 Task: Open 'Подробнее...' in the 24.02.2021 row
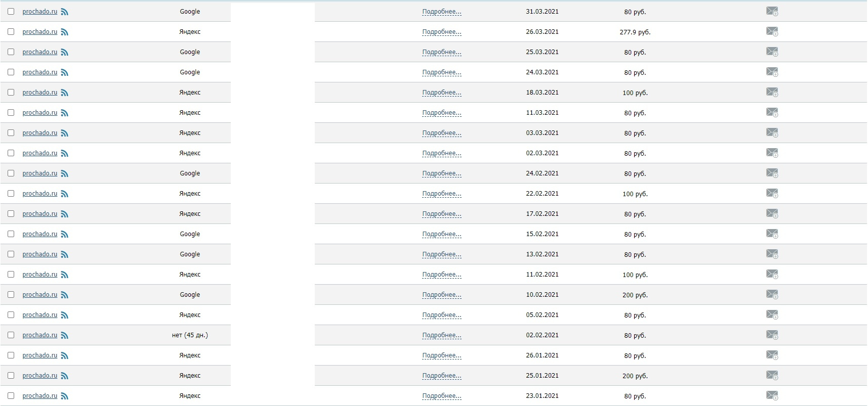point(442,173)
